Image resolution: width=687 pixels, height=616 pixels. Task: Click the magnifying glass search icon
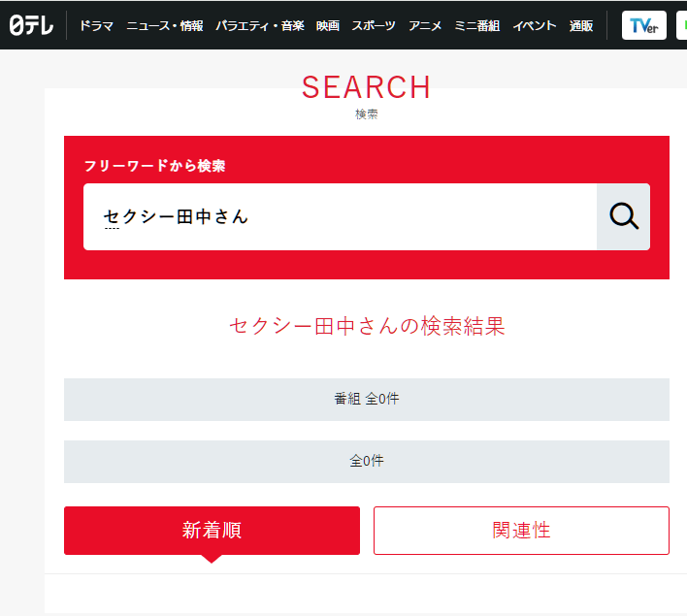[x=623, y=217]
